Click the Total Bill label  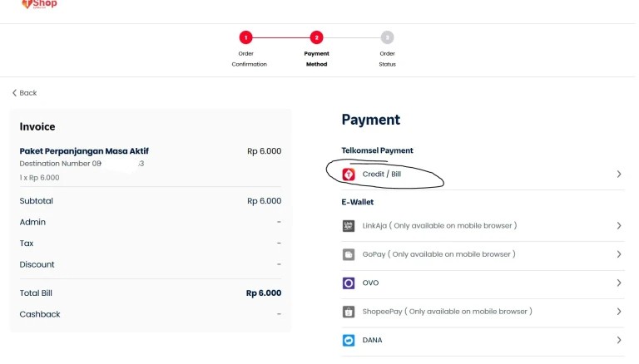36,293
